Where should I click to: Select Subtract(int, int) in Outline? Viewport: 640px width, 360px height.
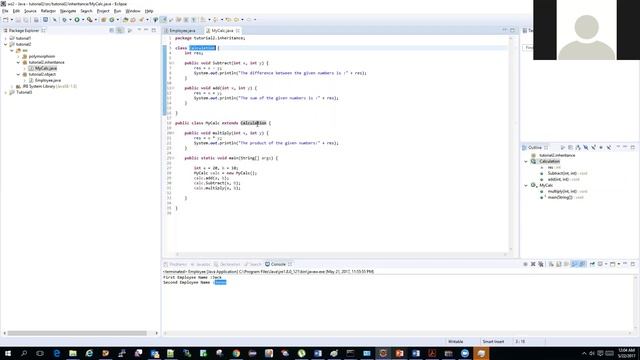coord(562,173)
